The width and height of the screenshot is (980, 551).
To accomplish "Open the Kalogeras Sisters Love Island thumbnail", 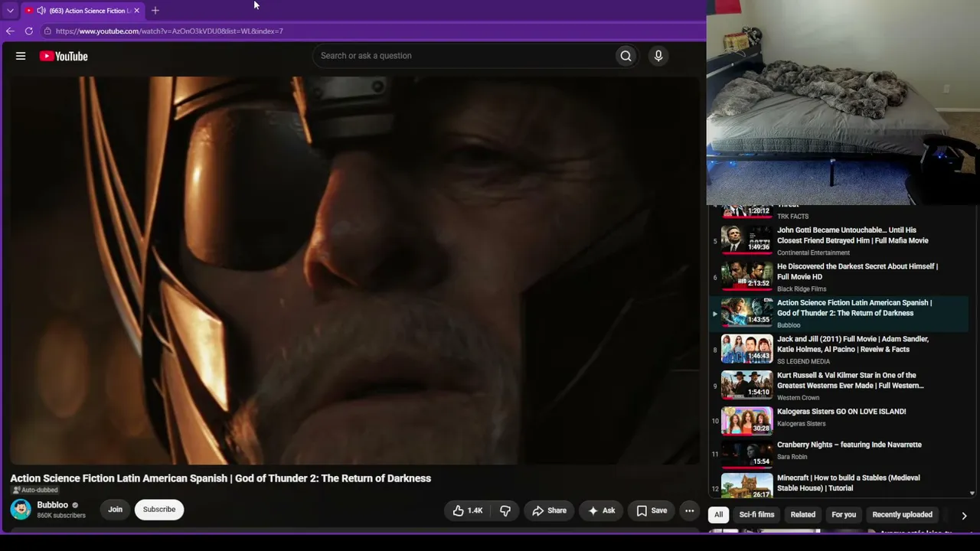I will coord(746,421).
